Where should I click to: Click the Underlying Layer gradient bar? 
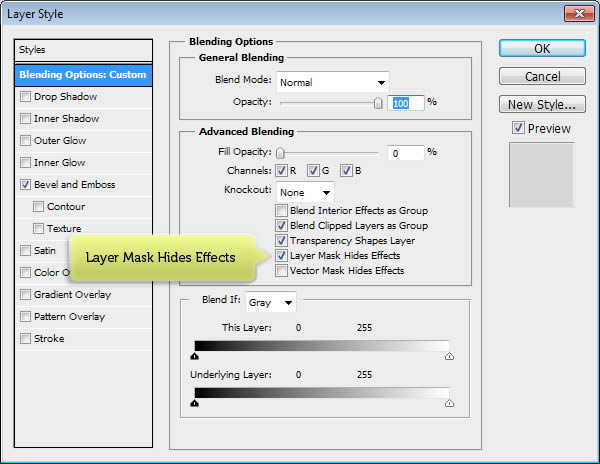(x=322, y=393)
